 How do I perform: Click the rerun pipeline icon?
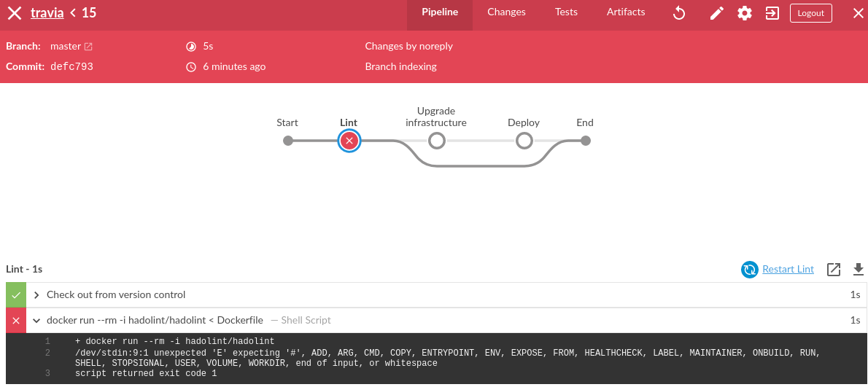tap(679, 13)
